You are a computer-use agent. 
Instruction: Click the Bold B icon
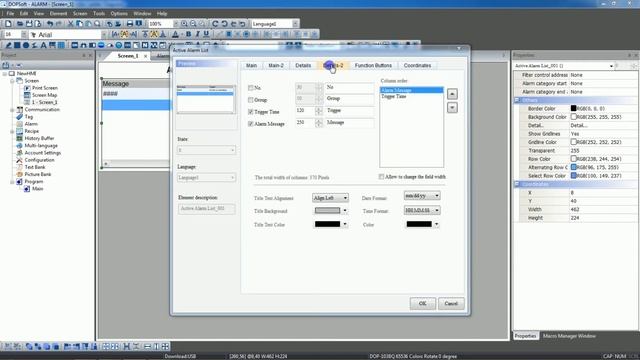[188, 34]
